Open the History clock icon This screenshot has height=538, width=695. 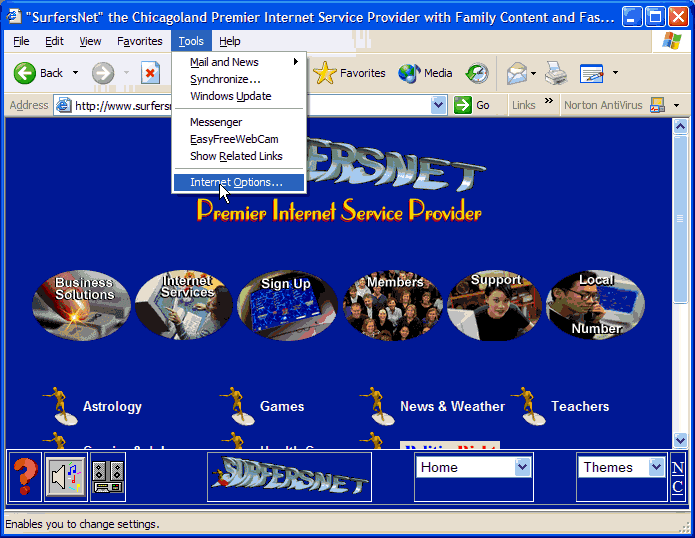(477, 73)
